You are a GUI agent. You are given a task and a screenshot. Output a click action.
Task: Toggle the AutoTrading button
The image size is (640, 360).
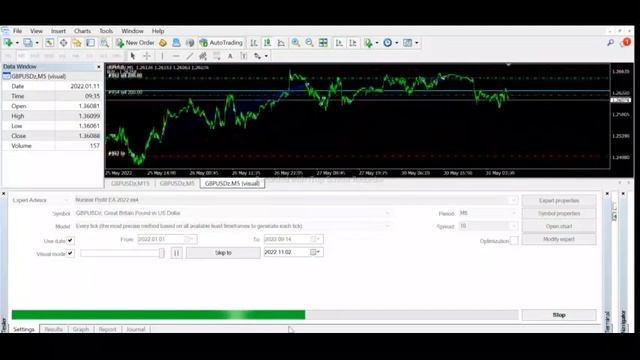pyautogui.click(x=221, y=42)
